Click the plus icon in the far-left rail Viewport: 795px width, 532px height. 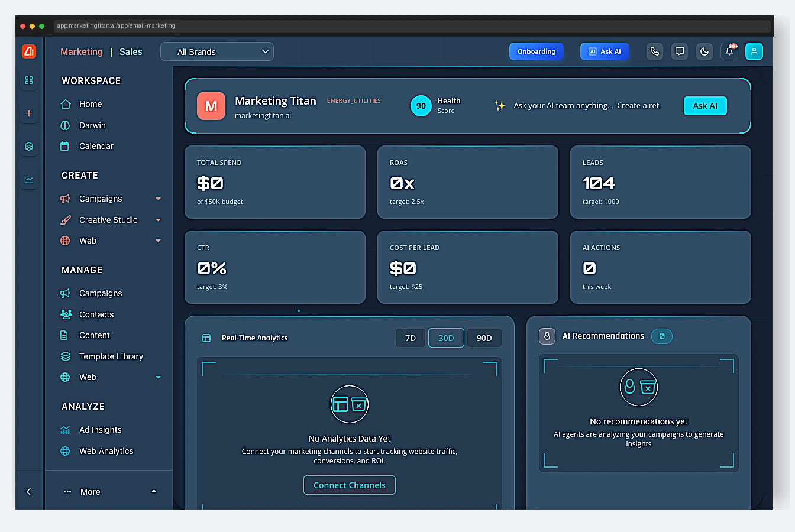tap(28, 113)
